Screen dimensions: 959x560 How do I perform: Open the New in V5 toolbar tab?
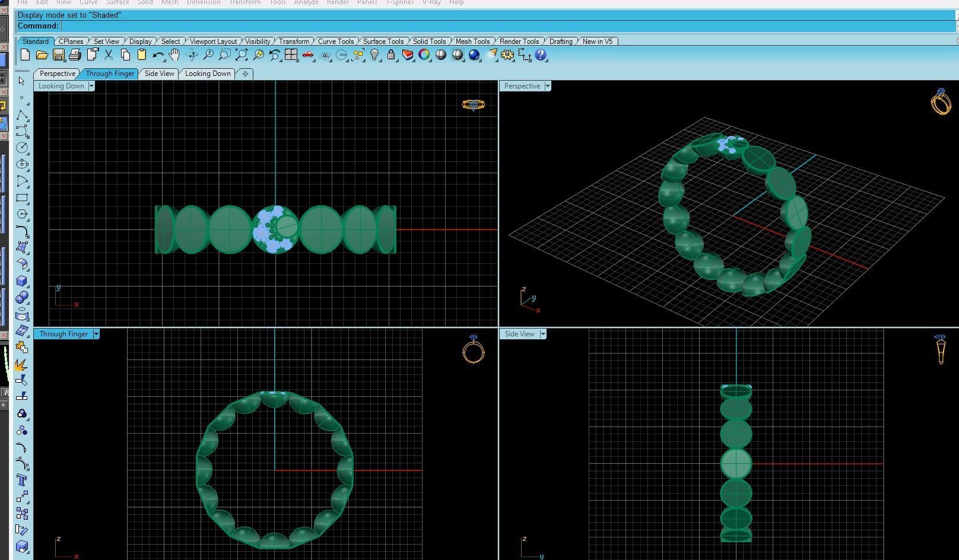[598, 42]
